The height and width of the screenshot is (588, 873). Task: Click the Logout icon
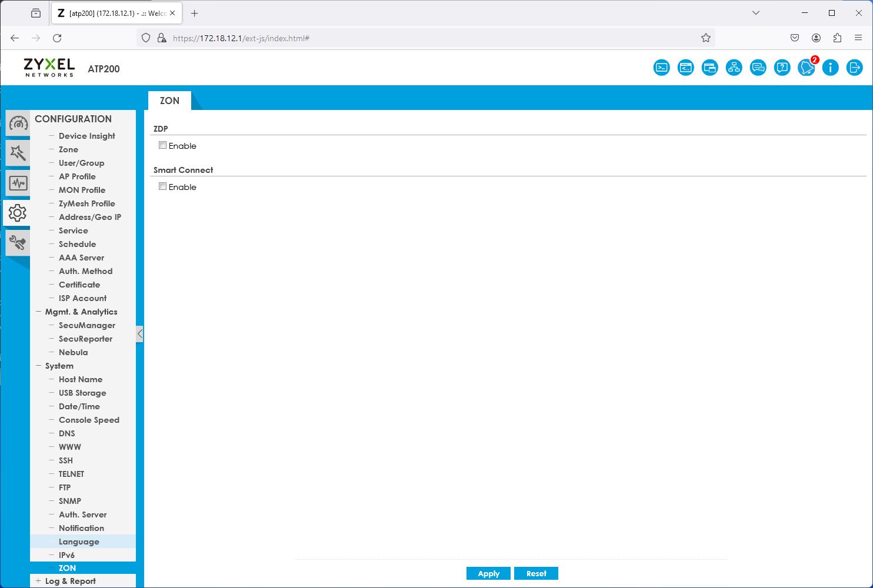click(x=855, y=68)
